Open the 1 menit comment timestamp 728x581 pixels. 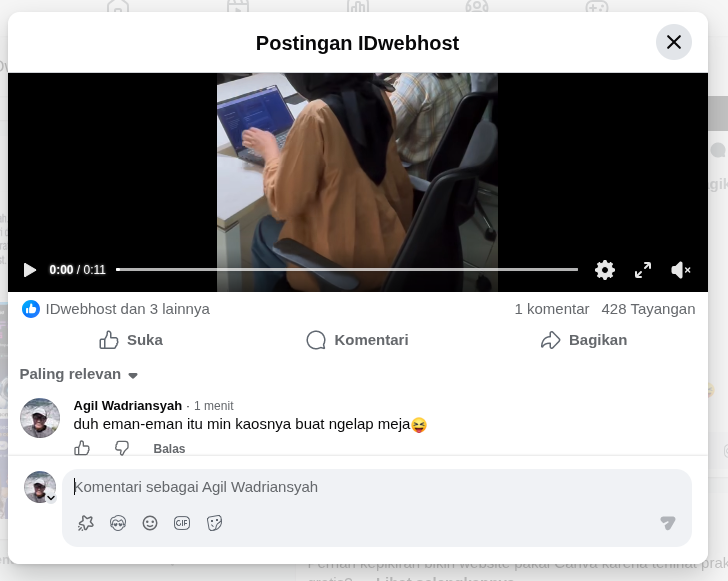pyautogui.click(x=214, y=406)
